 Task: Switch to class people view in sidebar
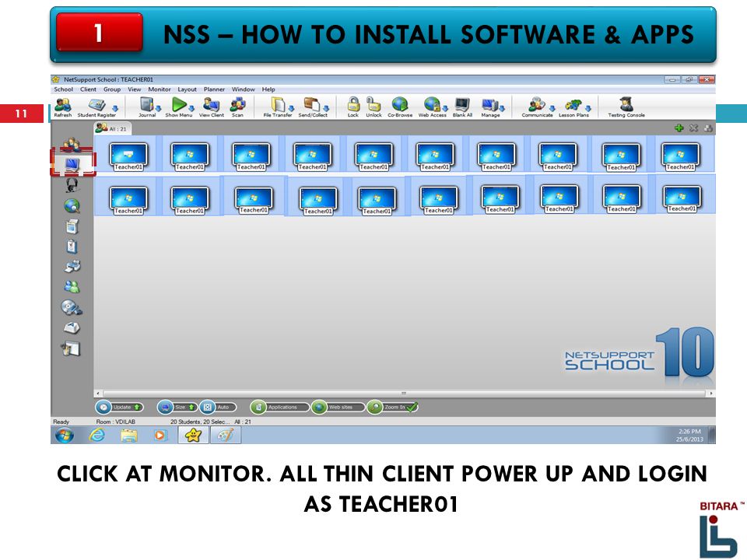[72, 144]
